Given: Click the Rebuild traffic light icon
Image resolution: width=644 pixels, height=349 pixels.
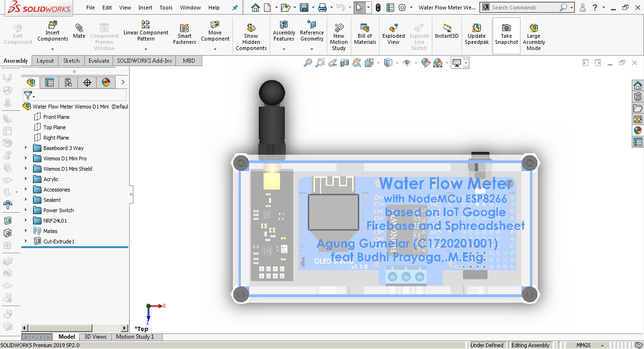Looking at the screenshot, I should (378, 8).
